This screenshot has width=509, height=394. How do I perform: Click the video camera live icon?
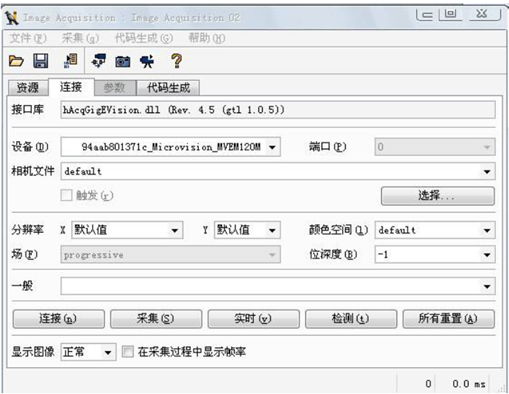147,61
